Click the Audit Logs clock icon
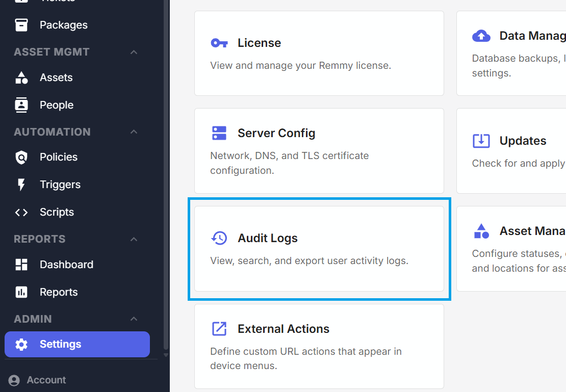This screenshot has height=392, width=566. point(219,238)
